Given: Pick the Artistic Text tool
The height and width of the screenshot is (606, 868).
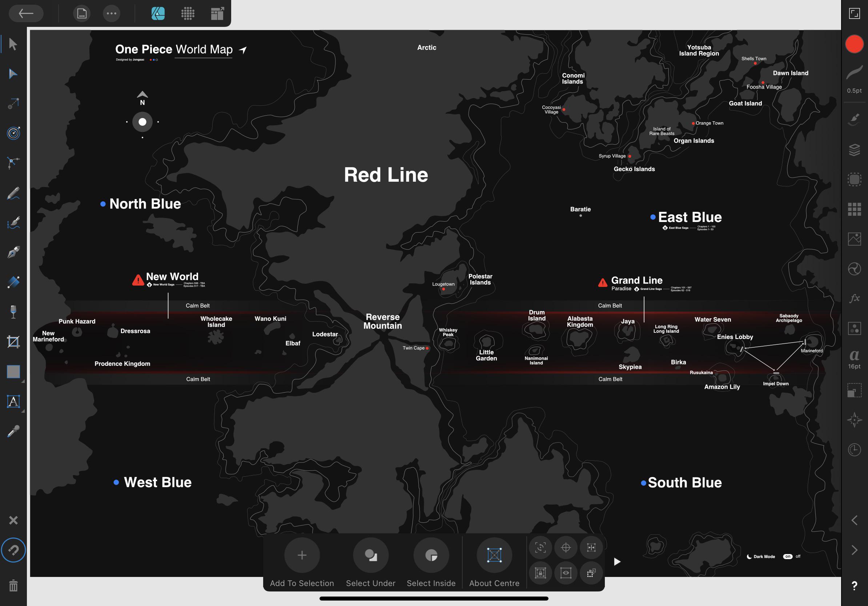Looking at the screenshot, I should coord(13,401).
